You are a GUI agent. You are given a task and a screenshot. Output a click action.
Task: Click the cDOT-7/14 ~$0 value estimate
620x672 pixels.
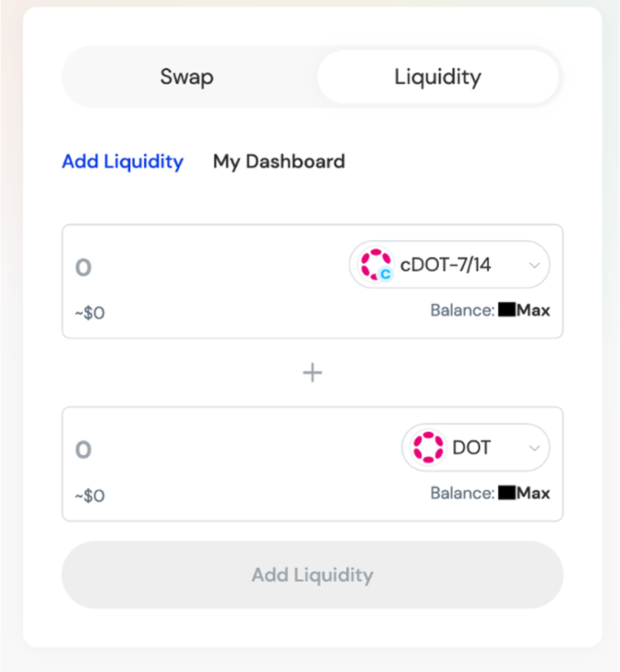[89, 313]
